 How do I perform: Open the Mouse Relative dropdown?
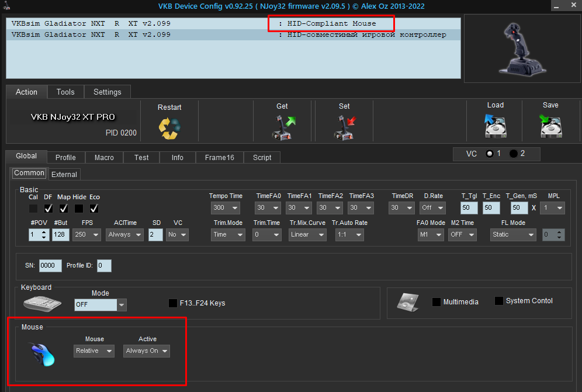coord(94,351)
